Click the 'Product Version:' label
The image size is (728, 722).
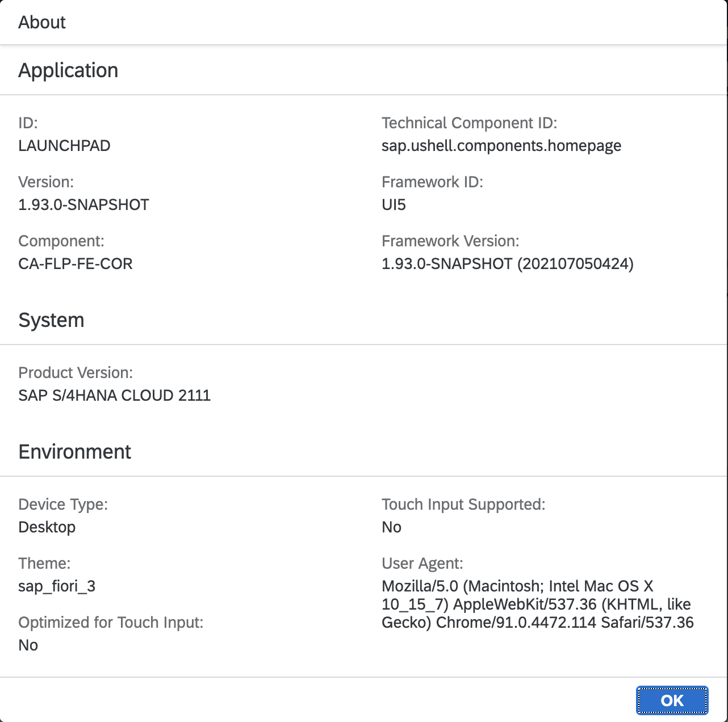(76, 373)
